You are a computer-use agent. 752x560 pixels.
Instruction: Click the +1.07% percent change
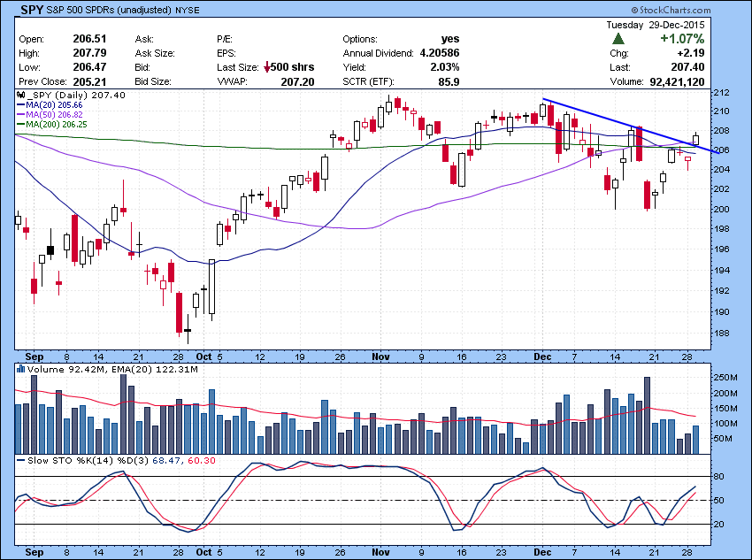click(682, 39)
